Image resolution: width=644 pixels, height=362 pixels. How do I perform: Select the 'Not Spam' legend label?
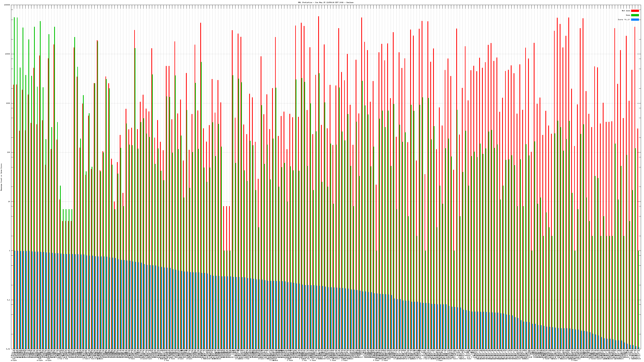coord(626,11)
